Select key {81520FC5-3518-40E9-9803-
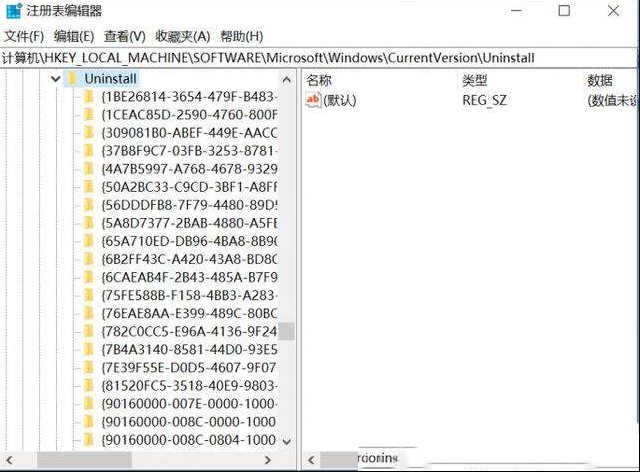 click(x=189, y=385)
